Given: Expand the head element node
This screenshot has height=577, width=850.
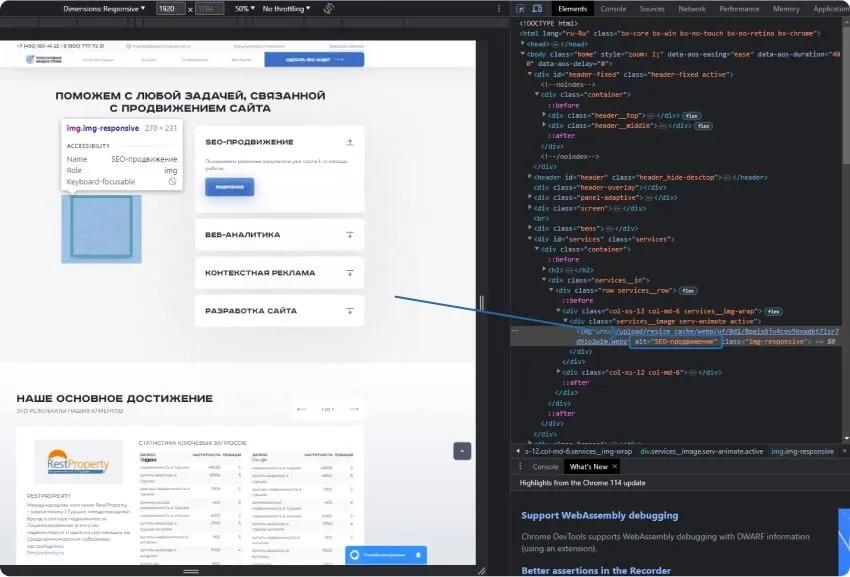Looking at the screenshot, I should 523,43.
